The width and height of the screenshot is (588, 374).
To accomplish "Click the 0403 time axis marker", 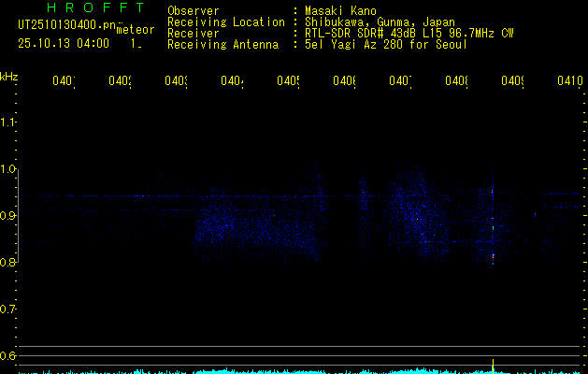I will click(177, 80).
